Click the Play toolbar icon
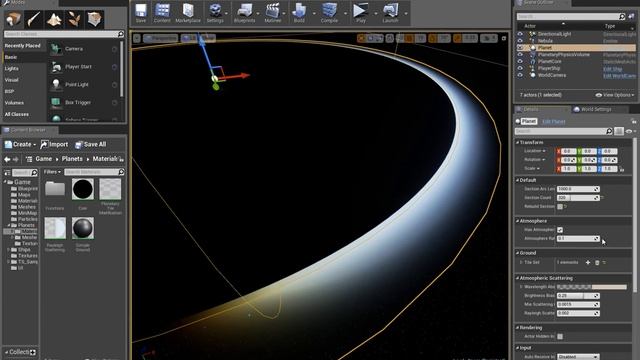 [361, 13]
